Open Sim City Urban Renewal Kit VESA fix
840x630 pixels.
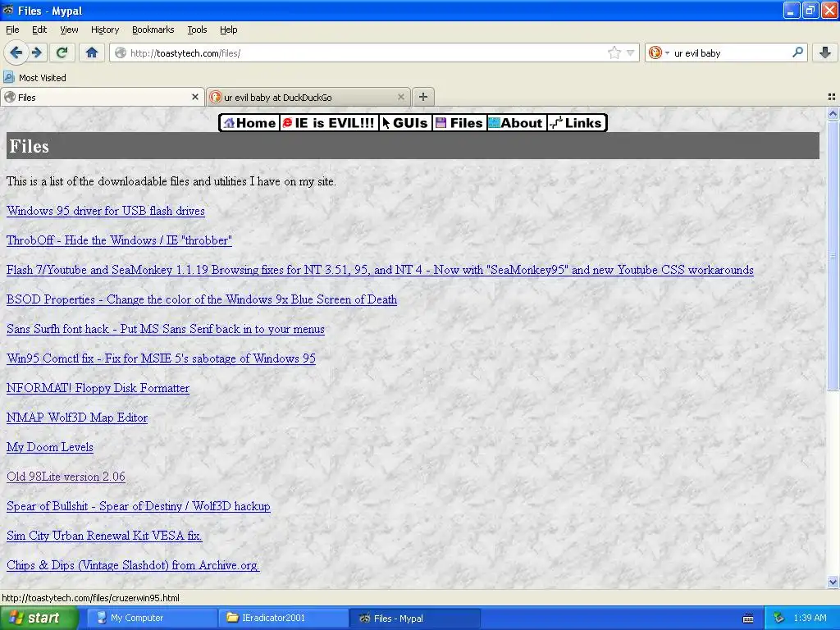(x=104, y=535)
